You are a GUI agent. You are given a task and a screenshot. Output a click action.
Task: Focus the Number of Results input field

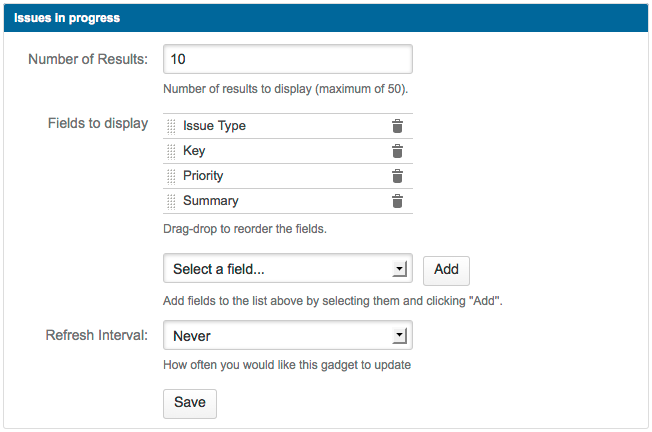(287, 59)
